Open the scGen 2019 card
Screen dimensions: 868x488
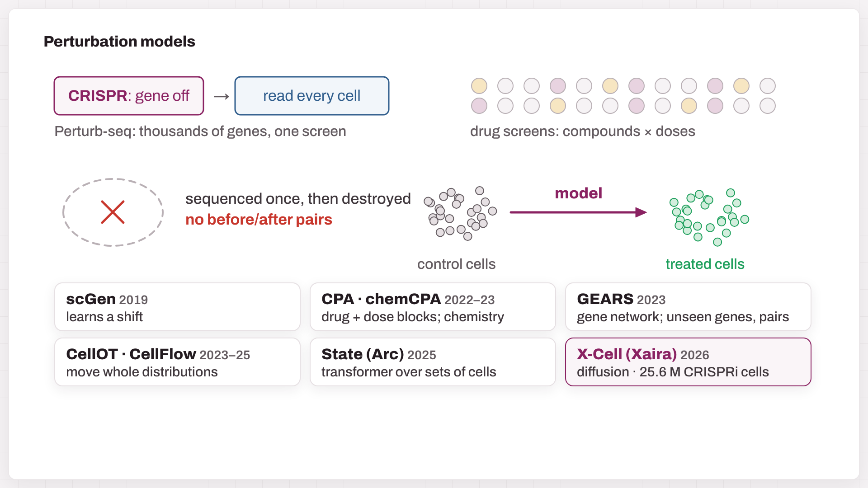click(x=177, y=307)
